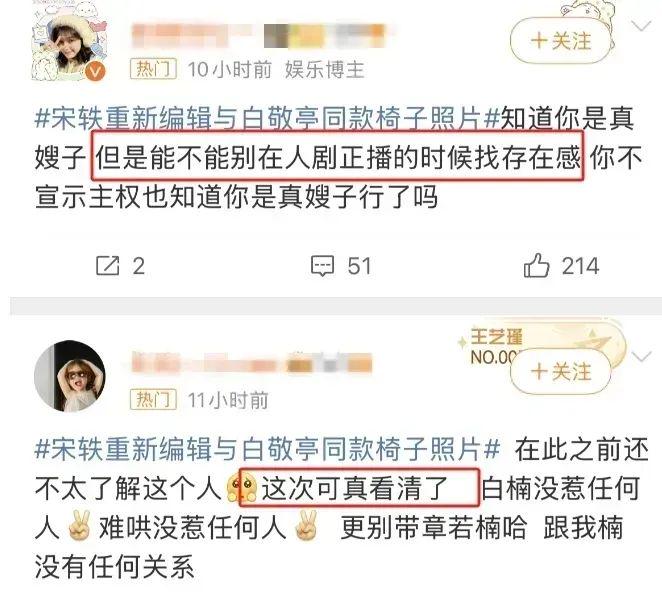Open first poster's avatar with white hat

pos(68,45)
